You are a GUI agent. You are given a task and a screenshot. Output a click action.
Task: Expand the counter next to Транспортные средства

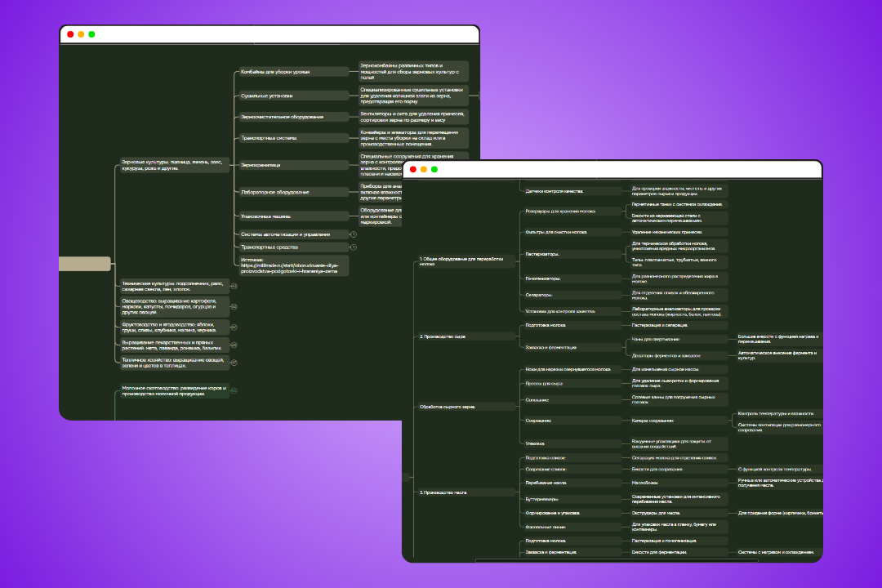click(354, 247)
